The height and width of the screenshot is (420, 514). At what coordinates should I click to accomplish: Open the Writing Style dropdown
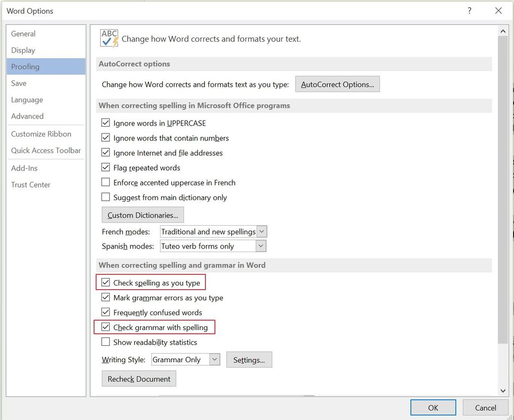click(214, 359)
